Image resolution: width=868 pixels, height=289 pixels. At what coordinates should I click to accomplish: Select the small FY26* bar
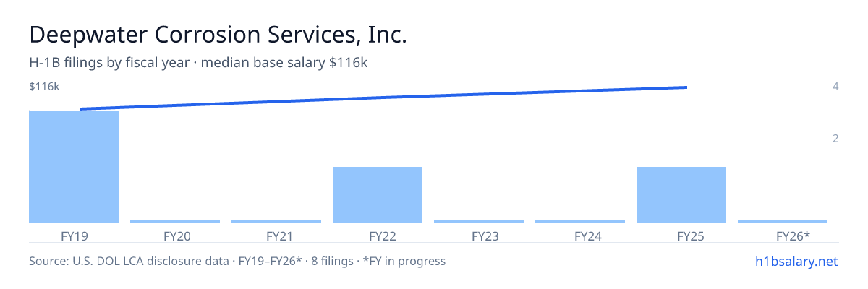pyautogui.click(x=783, y=222)
